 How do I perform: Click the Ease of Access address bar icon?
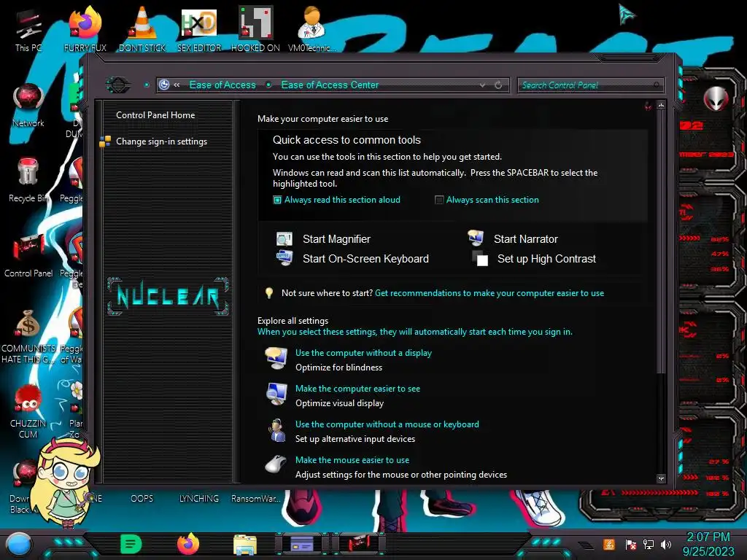pos(164,85)
